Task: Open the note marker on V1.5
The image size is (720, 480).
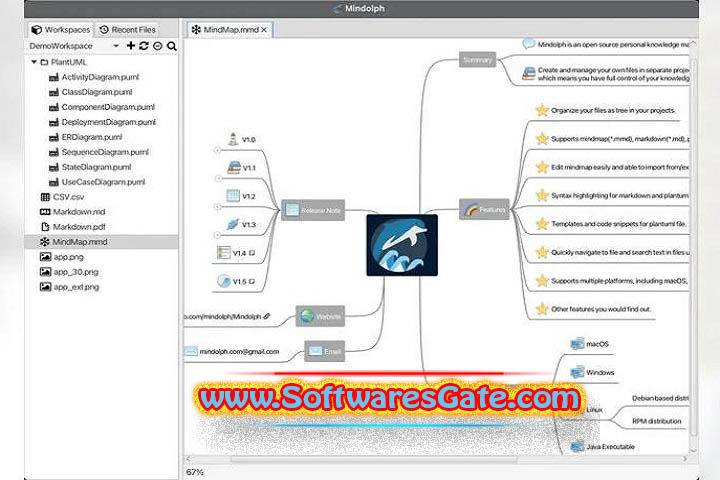Action: tap(252, 282)
